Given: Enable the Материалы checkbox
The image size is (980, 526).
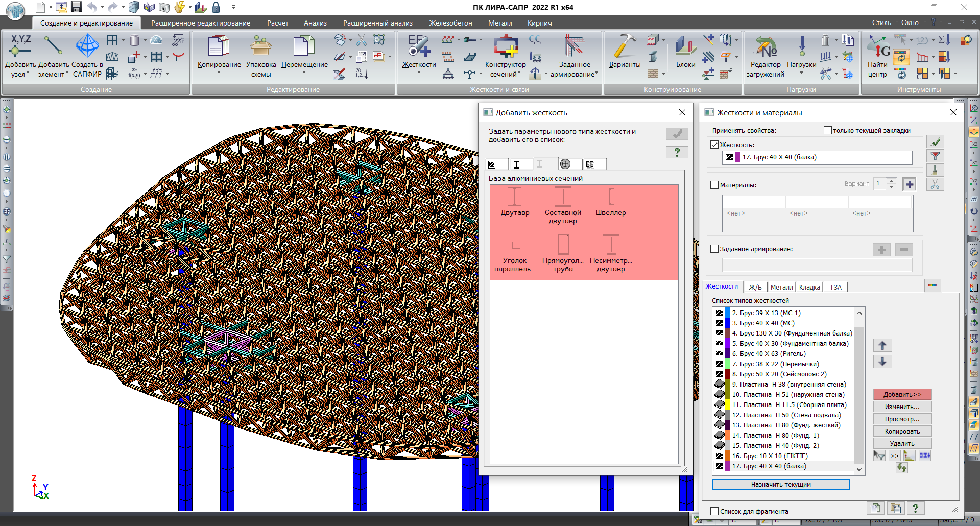Looking at the screenshot, I should click(x=714, y=185).
